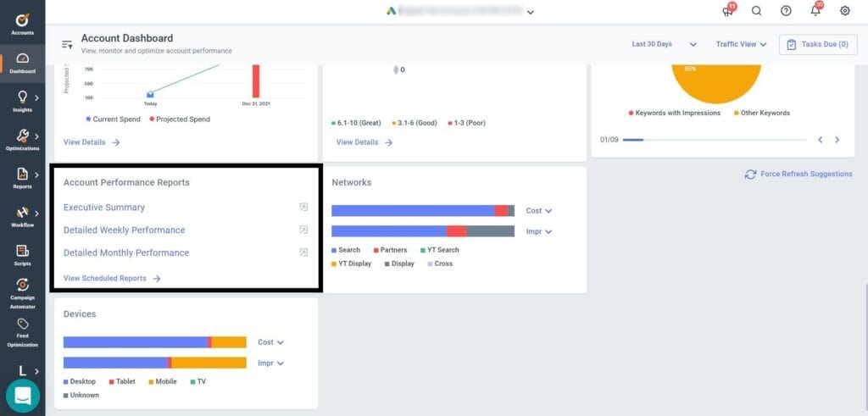Click the Devices Impr stacked bar
The image size is (868, 416).
point(154,363)
